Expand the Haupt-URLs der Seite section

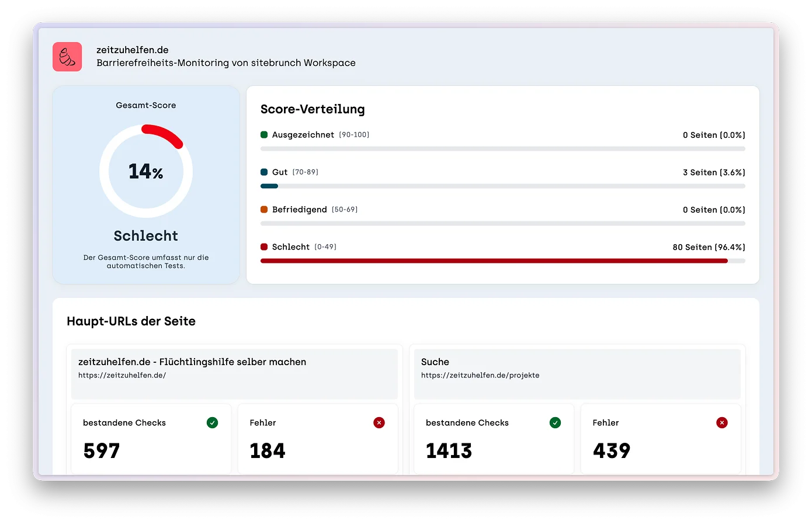point(131,321)
